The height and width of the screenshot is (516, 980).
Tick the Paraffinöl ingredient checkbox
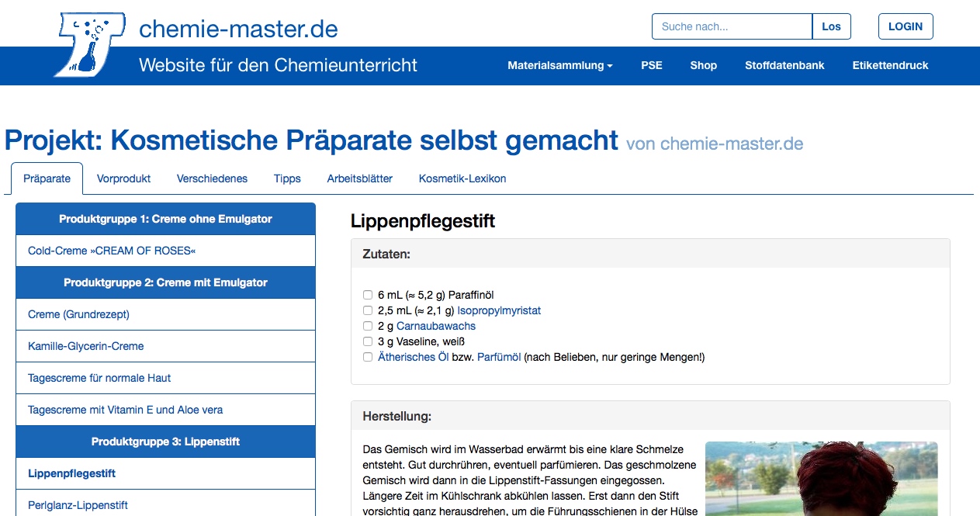point(368,295)
